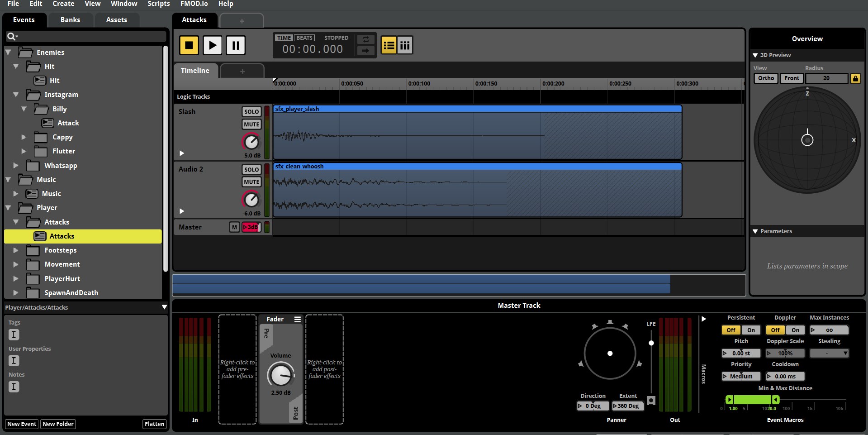Mute the Slash track
This screenshot has height=435, width=868.
(251, 124)
